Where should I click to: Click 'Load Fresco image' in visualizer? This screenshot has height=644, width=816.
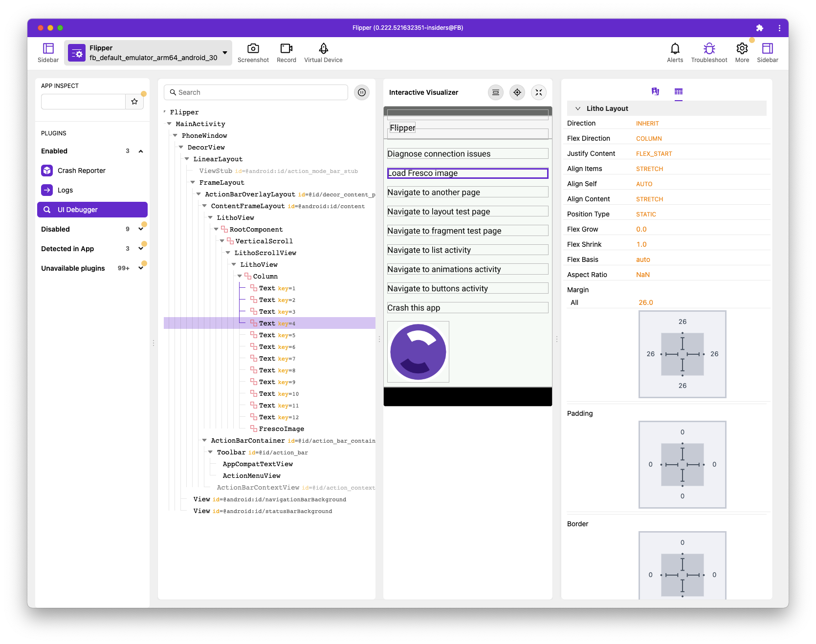tap(467, 173)
